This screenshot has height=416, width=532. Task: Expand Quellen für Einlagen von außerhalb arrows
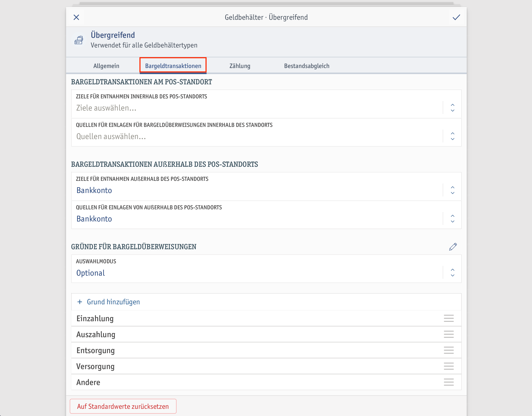(453, 219)
